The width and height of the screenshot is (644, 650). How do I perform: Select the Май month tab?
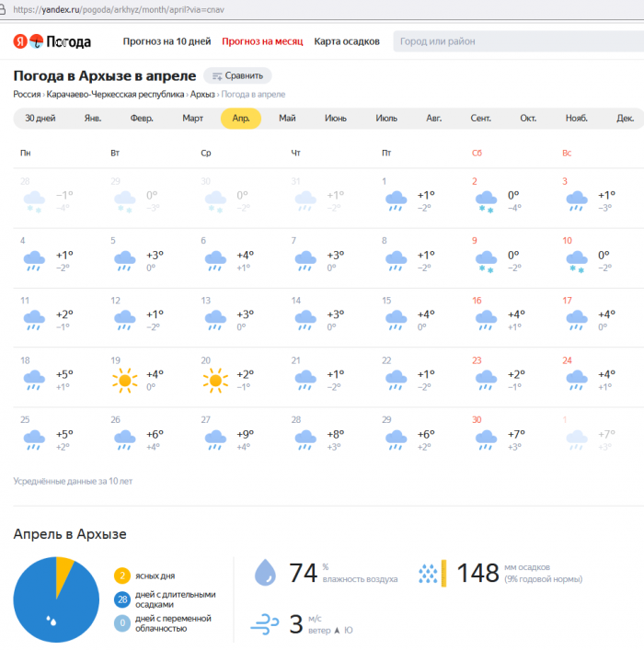287,119
